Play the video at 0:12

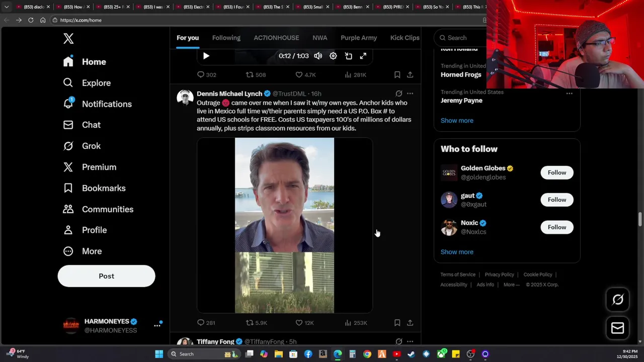(x=206, y=56)
